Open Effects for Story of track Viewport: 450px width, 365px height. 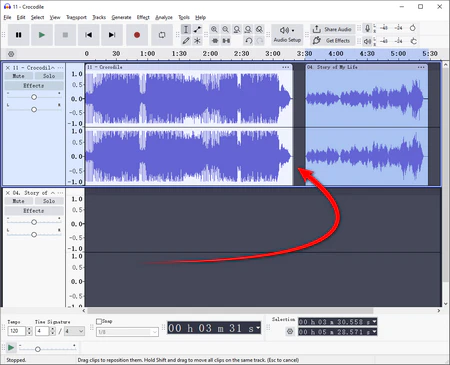coord(34,211)
